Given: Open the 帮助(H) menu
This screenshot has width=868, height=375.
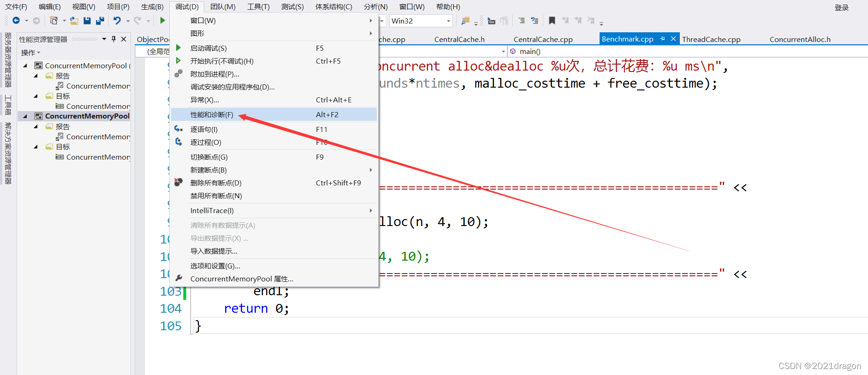Looking at the screenshot, I should tap(448, 6).
